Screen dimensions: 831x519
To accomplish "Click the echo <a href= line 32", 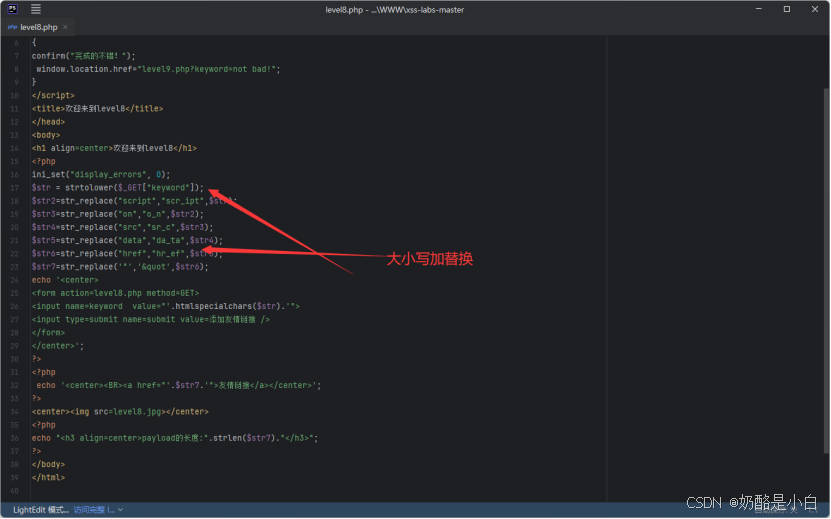I will pos(179,385).
